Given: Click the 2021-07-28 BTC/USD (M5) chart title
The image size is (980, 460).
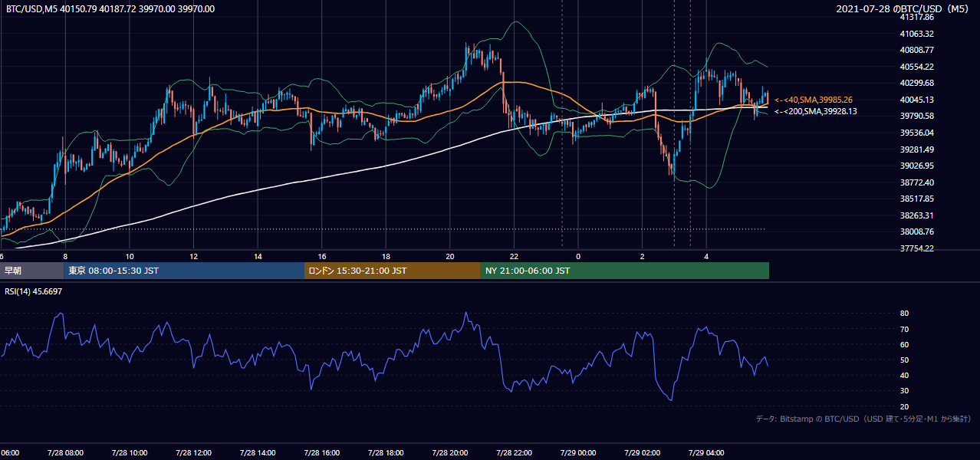Looking at the screenshot, I should click(x=904, y=9).
